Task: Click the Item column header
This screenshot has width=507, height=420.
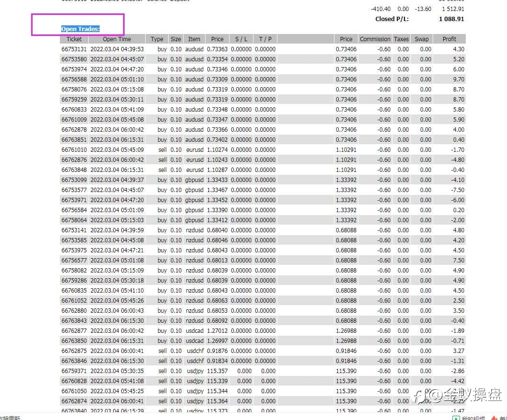Action: click(194, 39)
